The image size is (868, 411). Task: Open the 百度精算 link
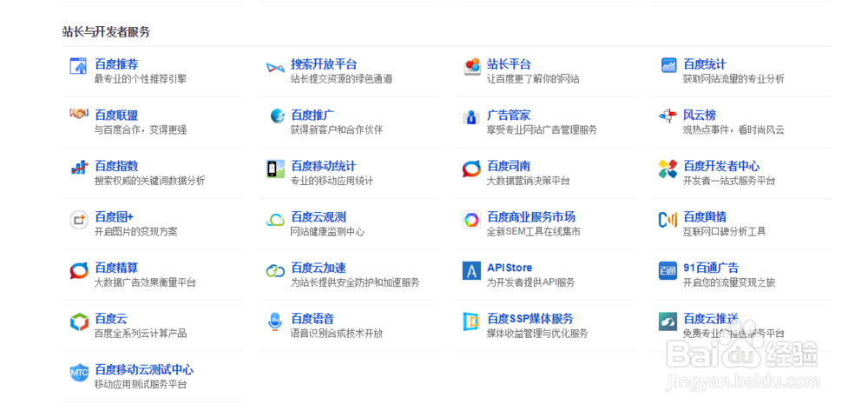(x=116, y=268)
